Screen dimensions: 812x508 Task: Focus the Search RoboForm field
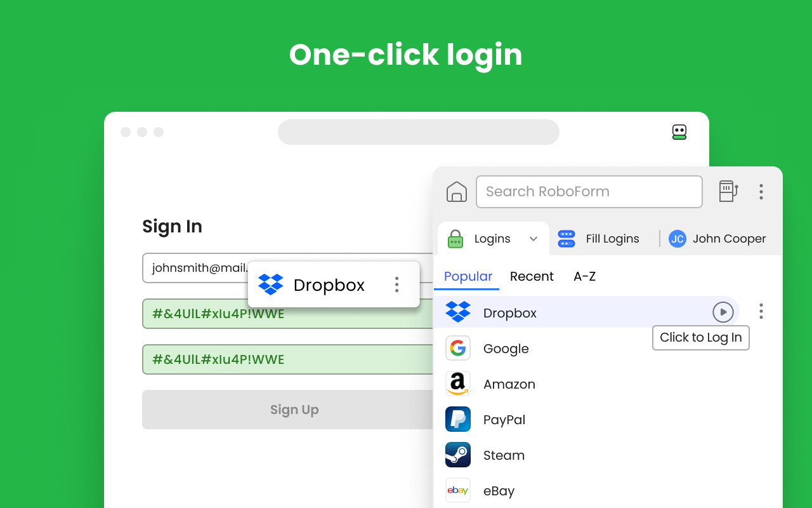point(589,192)
